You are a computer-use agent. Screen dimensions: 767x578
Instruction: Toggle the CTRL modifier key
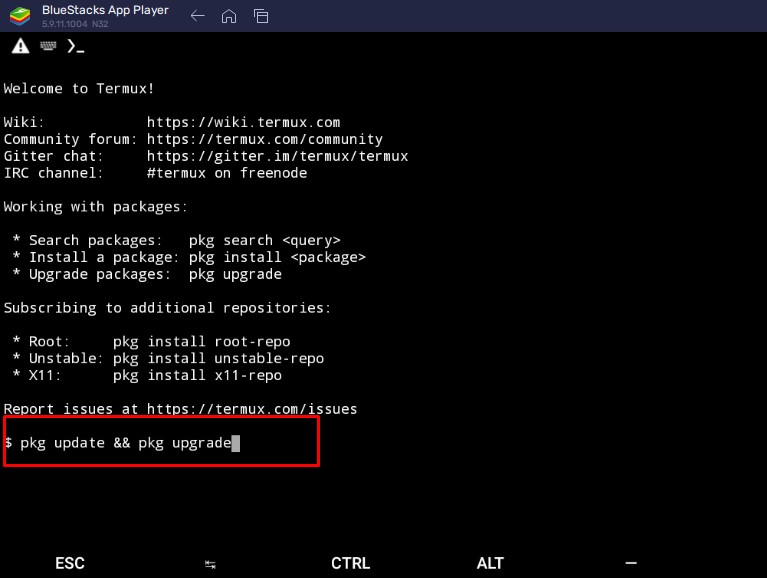tap(350, 563)
